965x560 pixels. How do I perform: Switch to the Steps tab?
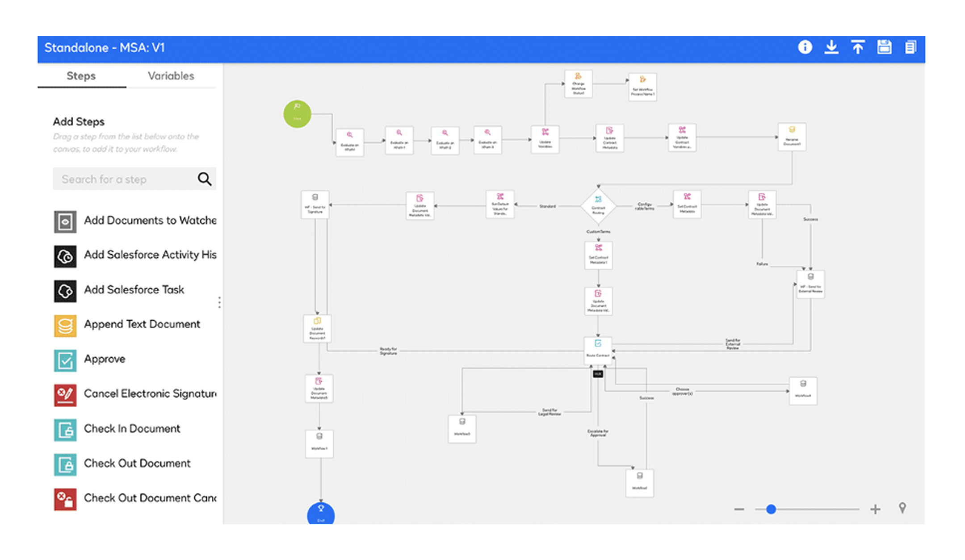coord(81,76)
